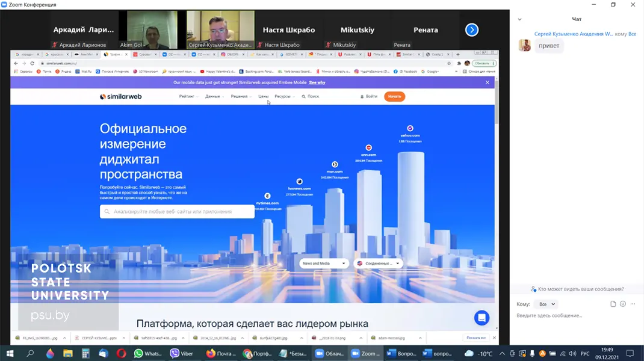This screenshot has height=361, width=644.
Task: Open the taskbar search magnifier
Action: pyautogui.click(x=30, y=353)
